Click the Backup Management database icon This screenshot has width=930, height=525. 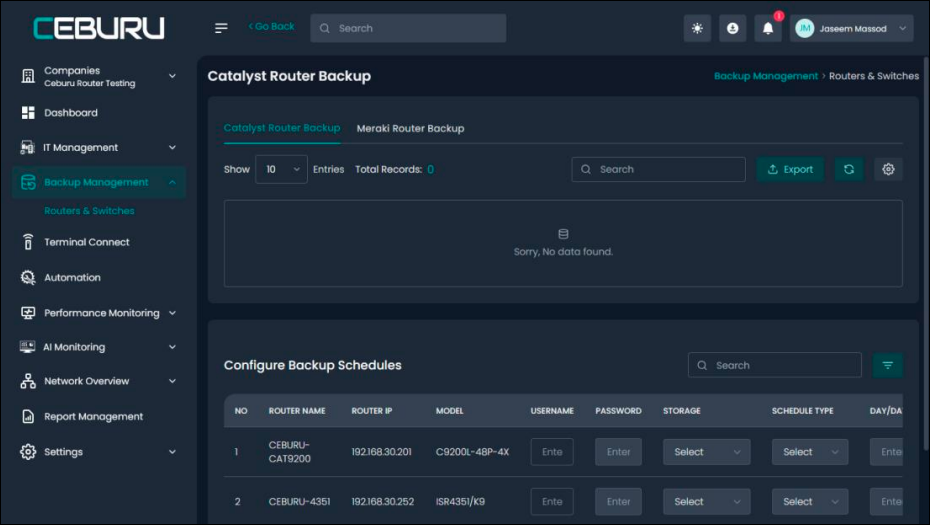pos(28,182)
